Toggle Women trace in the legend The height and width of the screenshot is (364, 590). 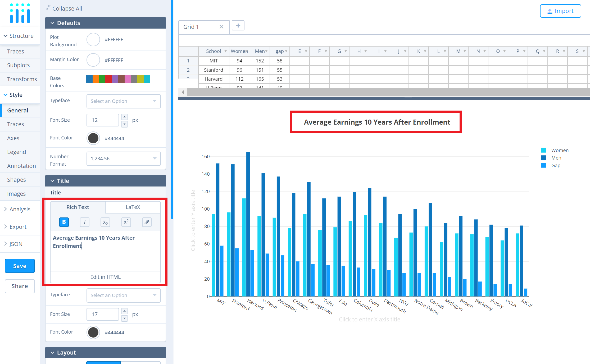pos(560,150)
